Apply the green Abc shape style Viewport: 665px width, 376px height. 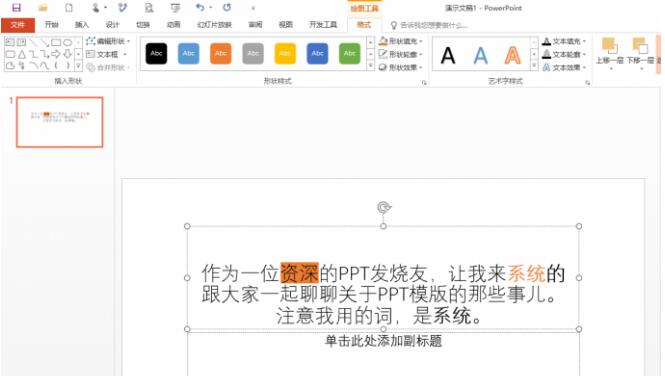pos(350,53)
